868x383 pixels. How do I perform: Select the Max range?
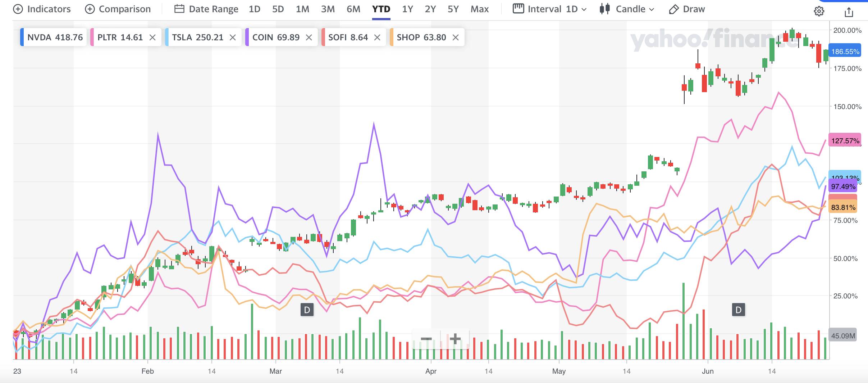tap(480, 9)
